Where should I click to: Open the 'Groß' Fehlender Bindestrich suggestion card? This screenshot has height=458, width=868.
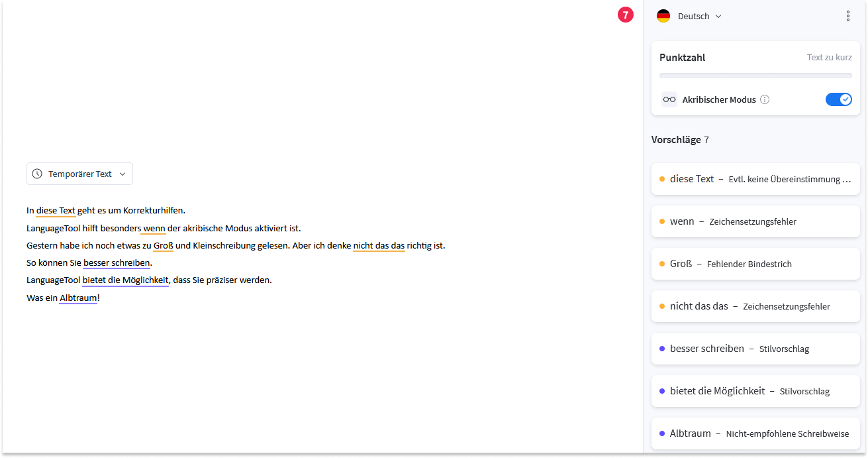755,264
